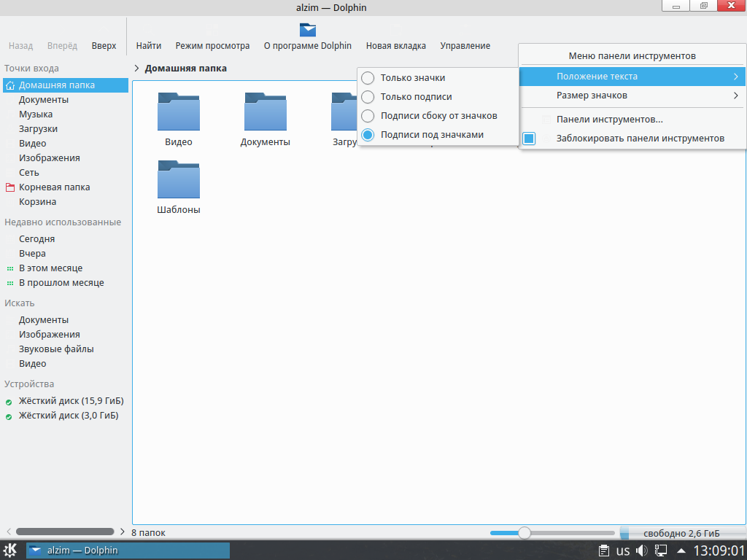Click the clock showing 13:09:01
Image resolution: width=747 pixels, height=560 pixels.
(x=719, y=551)
